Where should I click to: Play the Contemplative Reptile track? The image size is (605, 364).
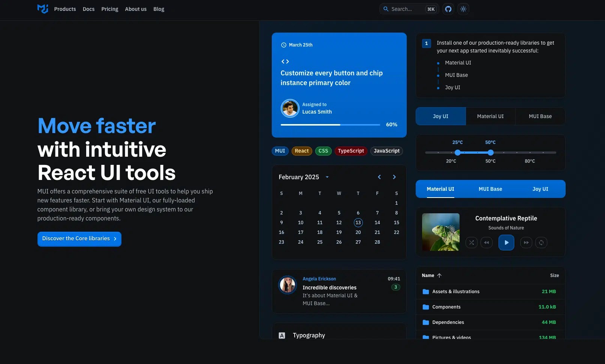(506, 243)
